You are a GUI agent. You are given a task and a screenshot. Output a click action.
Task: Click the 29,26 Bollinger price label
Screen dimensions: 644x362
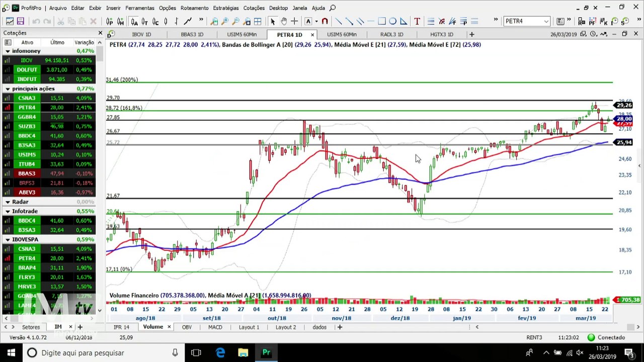[624, 105]
